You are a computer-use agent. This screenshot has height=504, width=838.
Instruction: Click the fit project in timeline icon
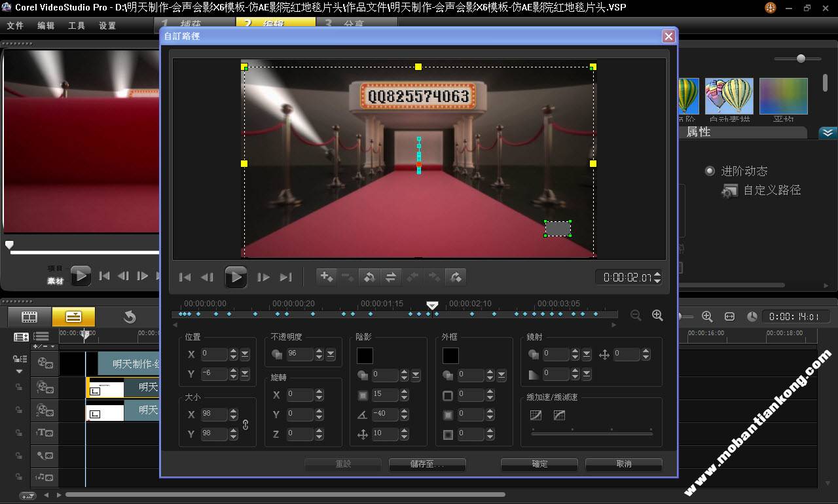[x=729, y=317]
